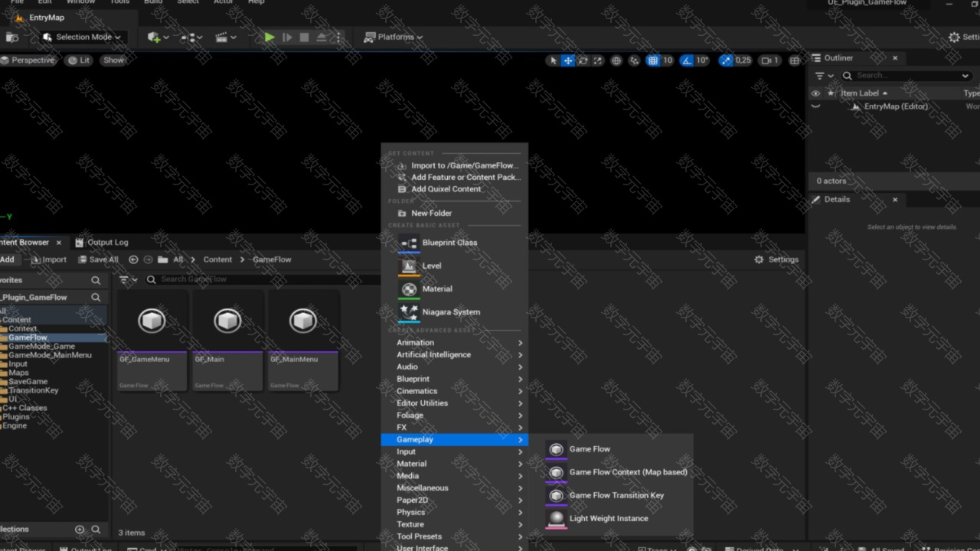Go back in Content Browser history
The image size is (980, 551).
click(x=133, y=259)
